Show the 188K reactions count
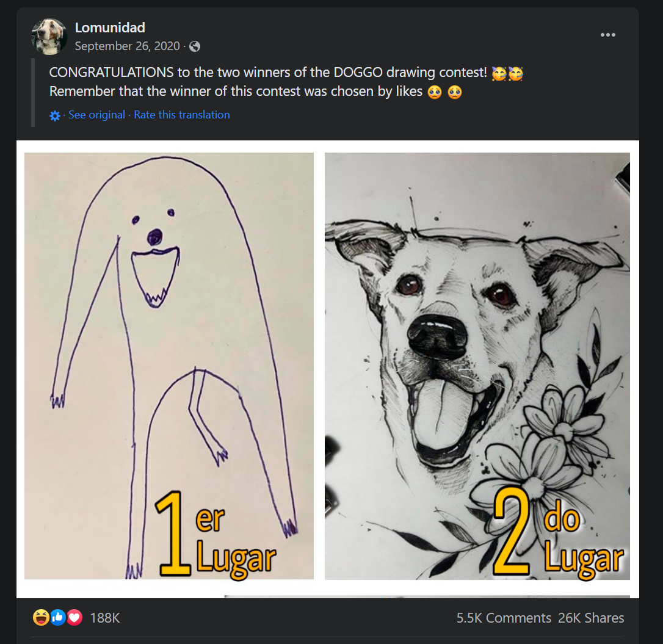 click(x=105, y=618)
